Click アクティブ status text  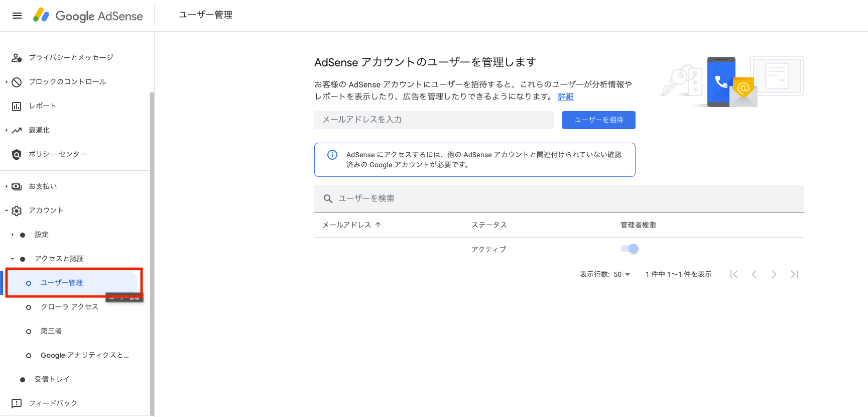(488, 249)
